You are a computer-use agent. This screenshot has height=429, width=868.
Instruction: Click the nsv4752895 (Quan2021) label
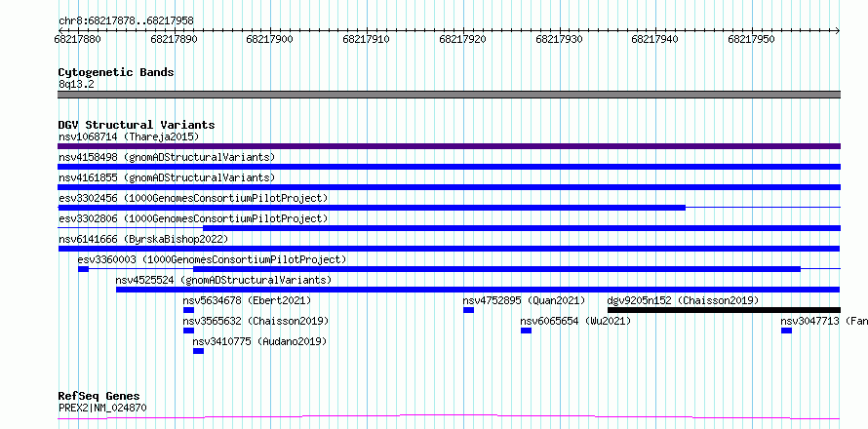pyautogui.click(x=525, y=300)
